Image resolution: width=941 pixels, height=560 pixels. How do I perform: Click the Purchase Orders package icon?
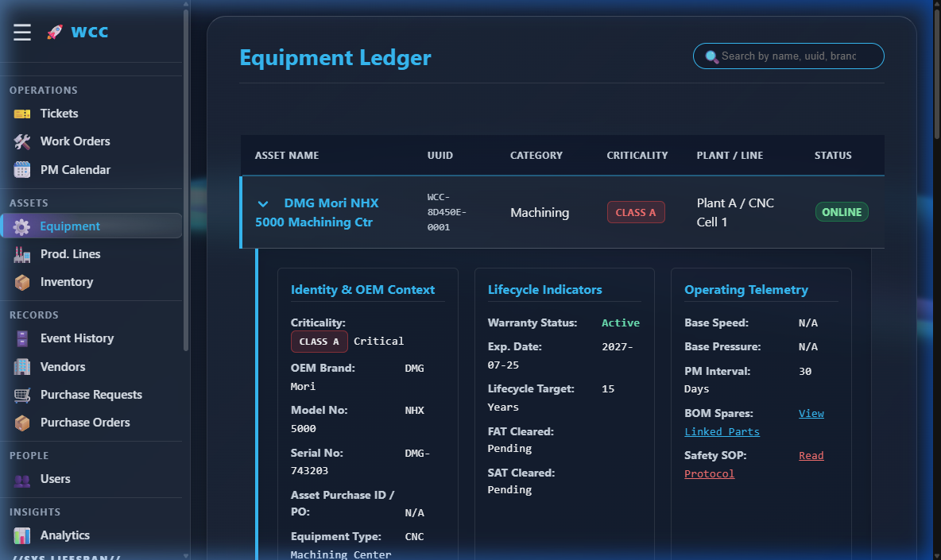pos(22,423)
